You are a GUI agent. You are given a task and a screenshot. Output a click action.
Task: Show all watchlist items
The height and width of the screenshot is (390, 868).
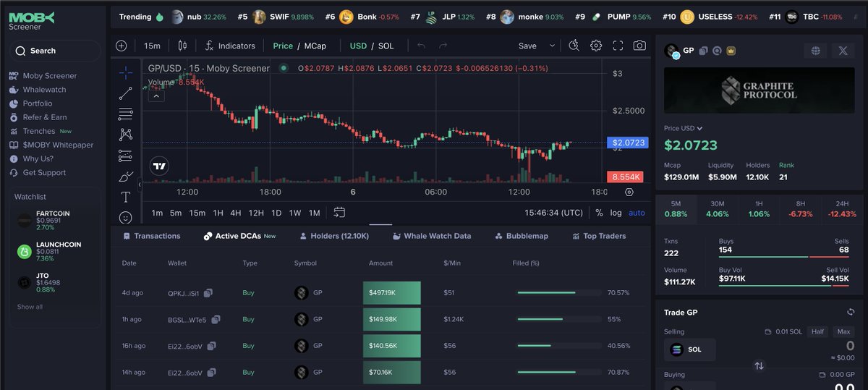coord(30,307)
